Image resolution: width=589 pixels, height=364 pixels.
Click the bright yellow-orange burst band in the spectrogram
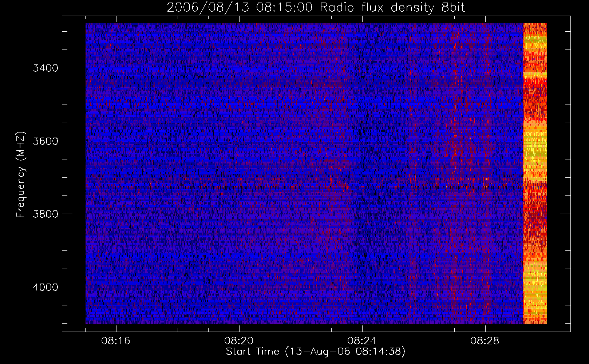click(535, 174)
